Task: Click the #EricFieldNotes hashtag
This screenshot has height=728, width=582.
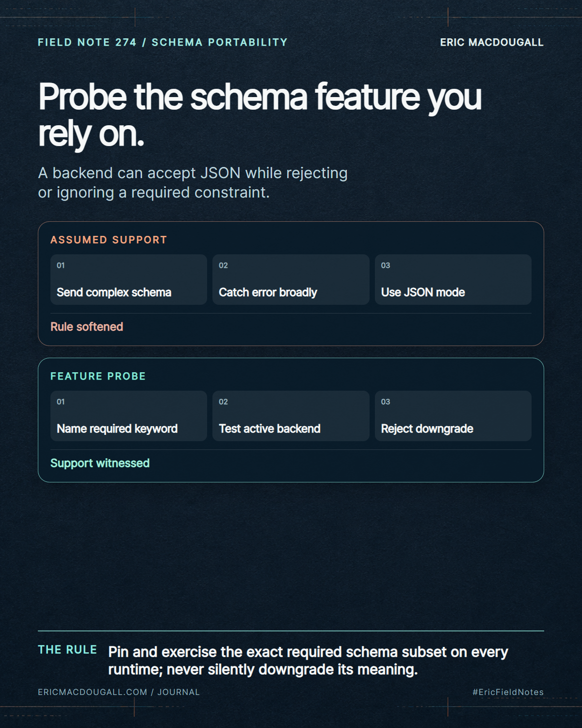Action: coord(508,692)
